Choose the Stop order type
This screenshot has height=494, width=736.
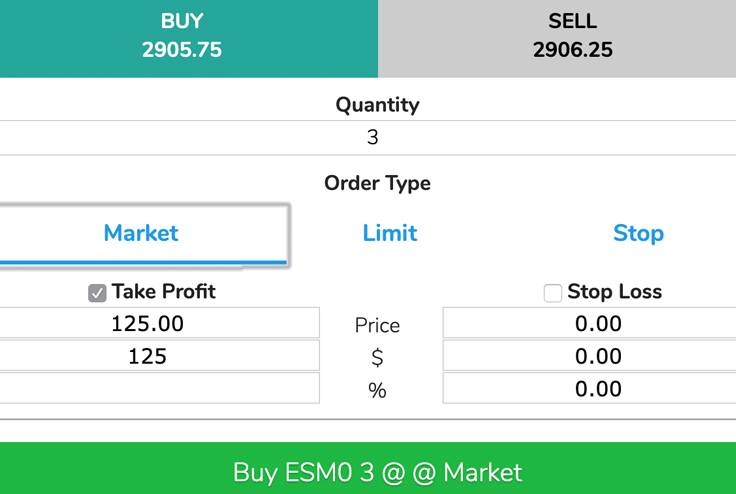(638, 233)
